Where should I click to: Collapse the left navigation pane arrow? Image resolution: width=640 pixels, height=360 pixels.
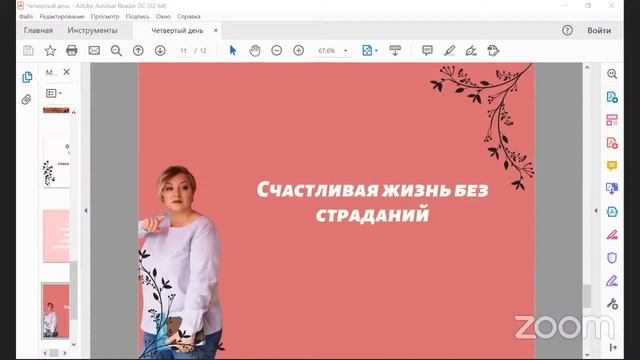click(x=86, y=211)
